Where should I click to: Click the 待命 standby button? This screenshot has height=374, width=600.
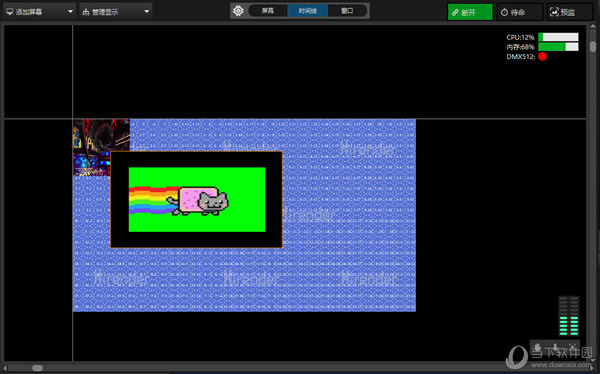(x=520, y=12)
